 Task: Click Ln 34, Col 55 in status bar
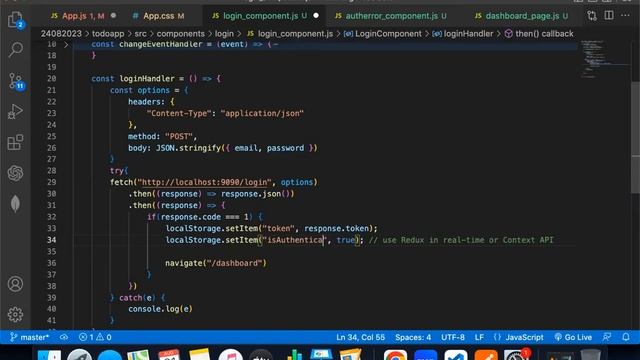coord(360,337)
